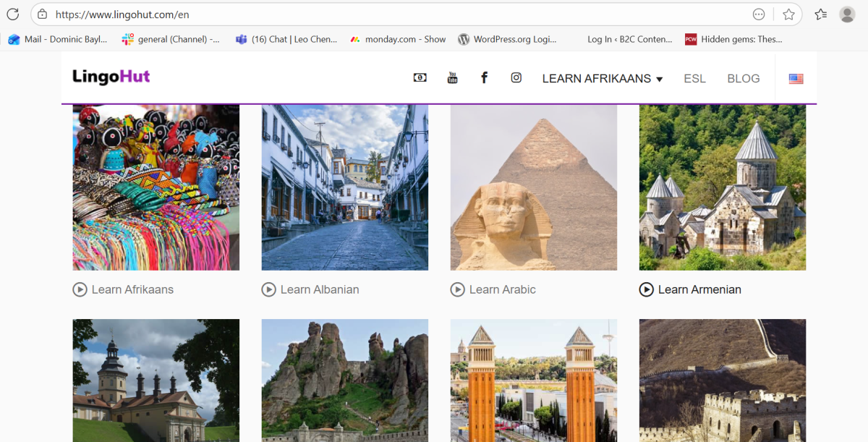Go to the Blog menu item

[x=743, y=79]
